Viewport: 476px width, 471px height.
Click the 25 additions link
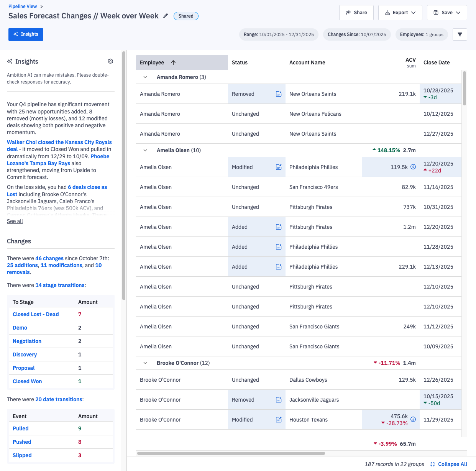[22, 265]
